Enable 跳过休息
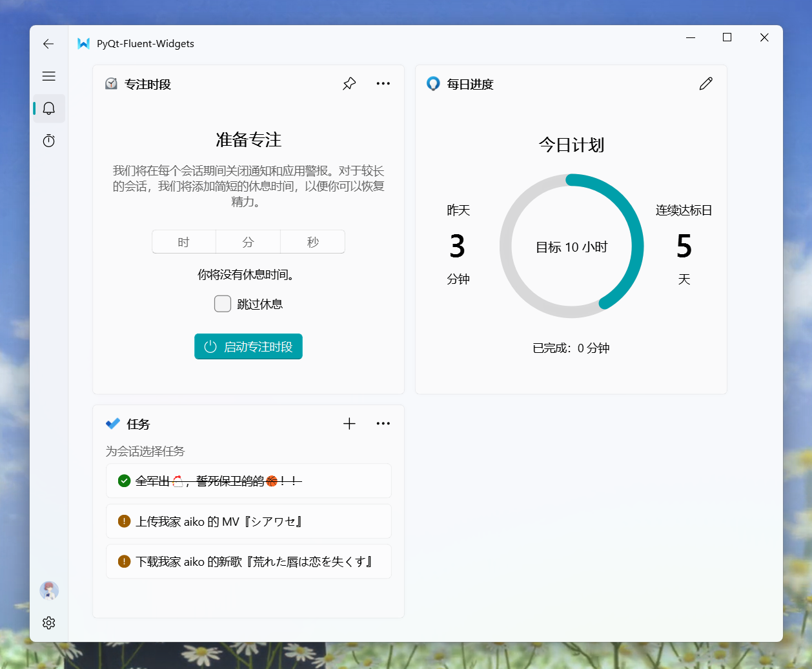The image size is (812, 669). coord(223,303)
